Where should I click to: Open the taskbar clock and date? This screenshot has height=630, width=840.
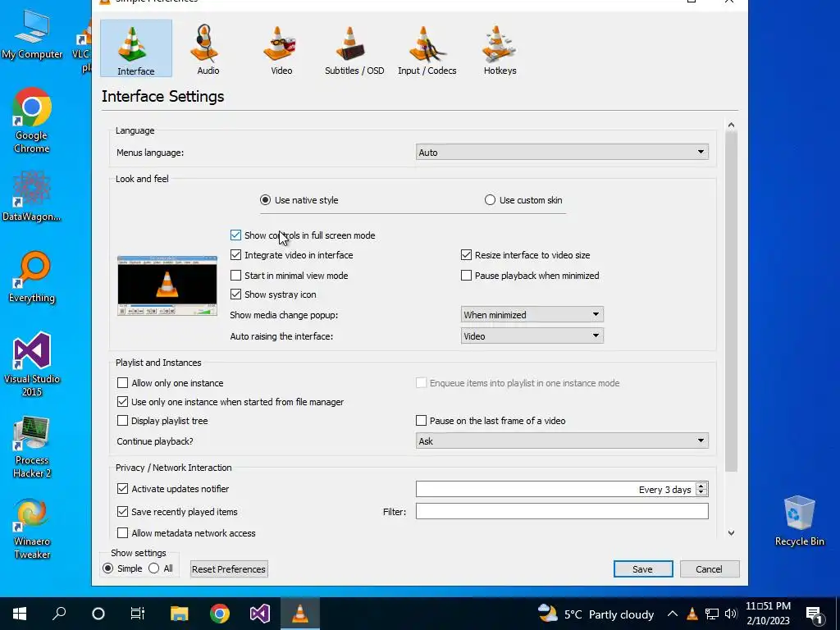coord(768,614)
